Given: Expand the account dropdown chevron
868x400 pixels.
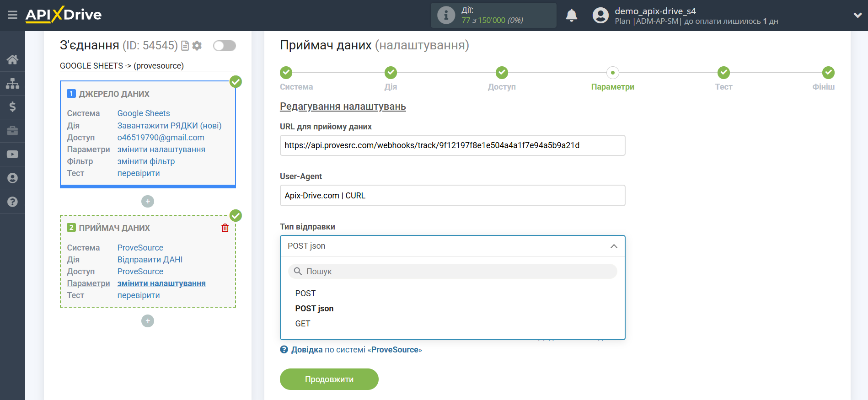Looking at the screenshot, I should (x=857, y=15).
